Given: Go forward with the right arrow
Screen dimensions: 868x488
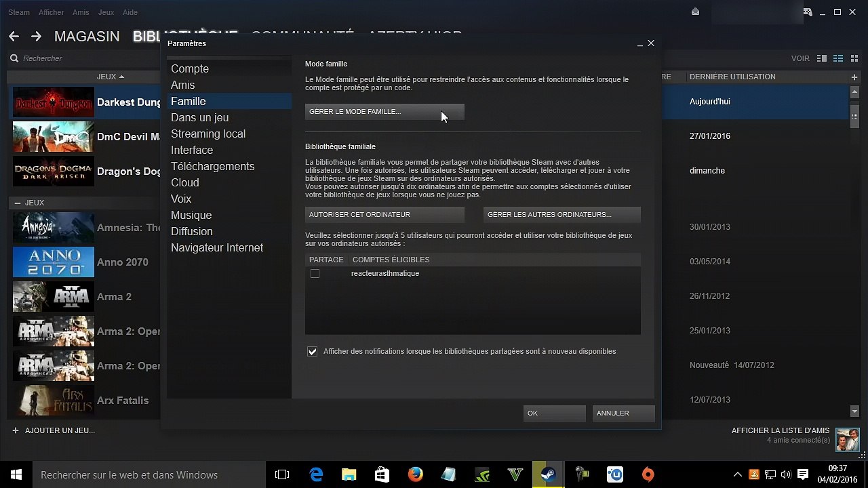Looking at the screenshot, I should click(36, 37).
